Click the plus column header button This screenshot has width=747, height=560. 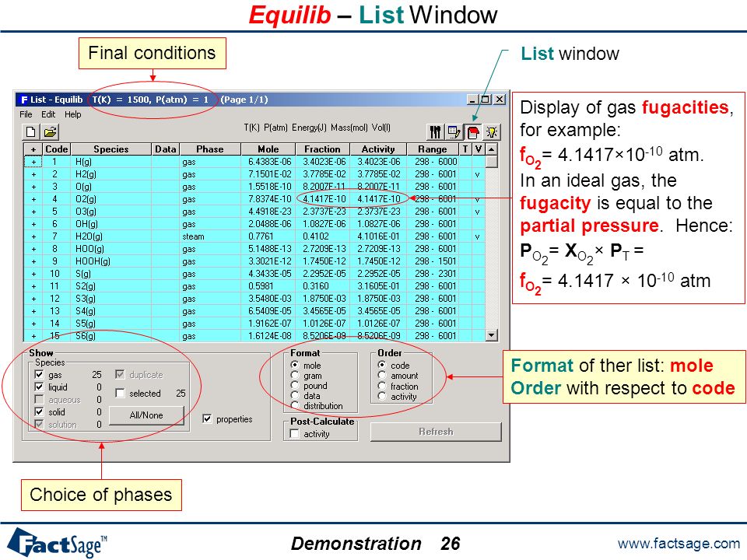point(33,149)
